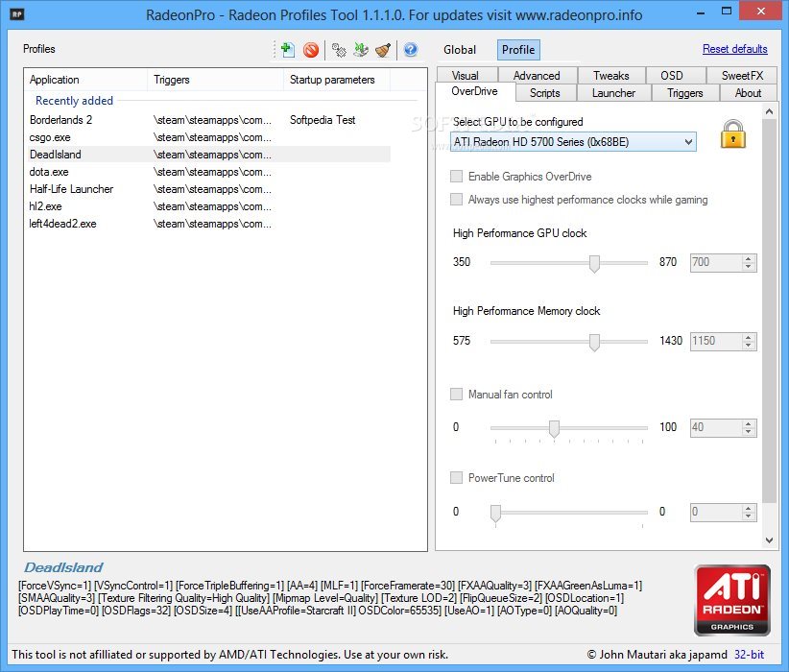Click the add new profile icon

[287, 49]
